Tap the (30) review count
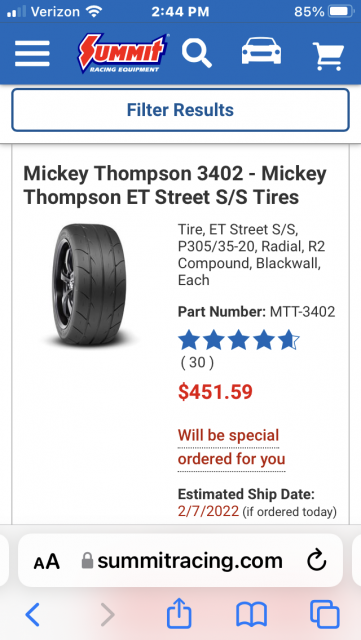 [x=197, y=362]
